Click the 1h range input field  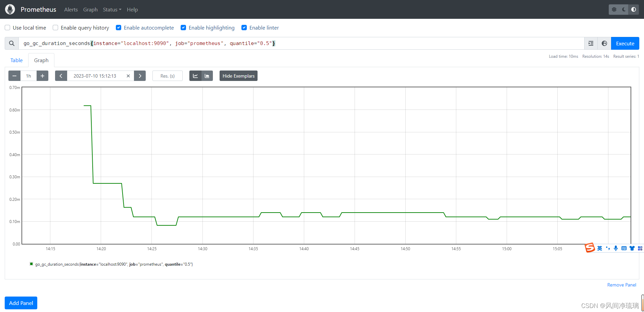click(29, 76)
